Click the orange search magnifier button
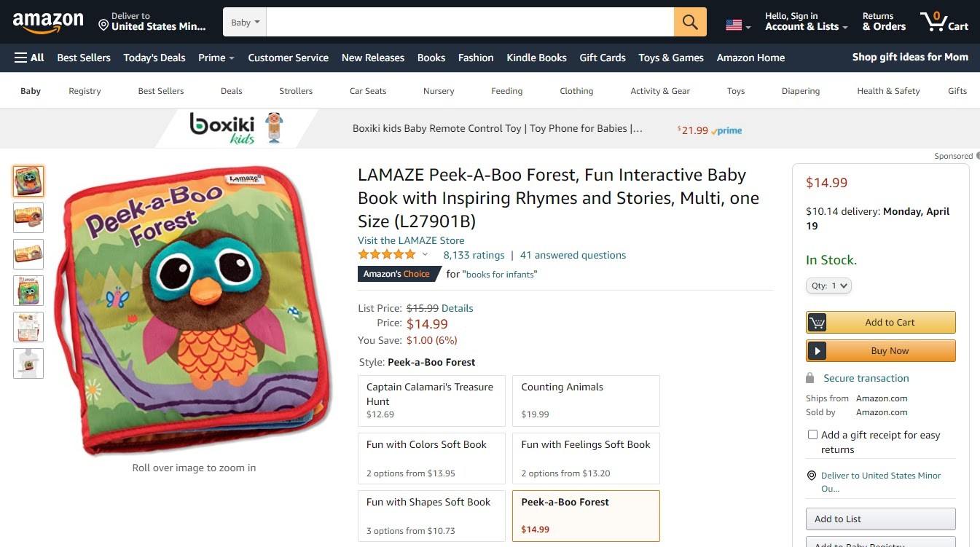The width and height of the screenshot is (980, 547). click(x=690, y=22)
